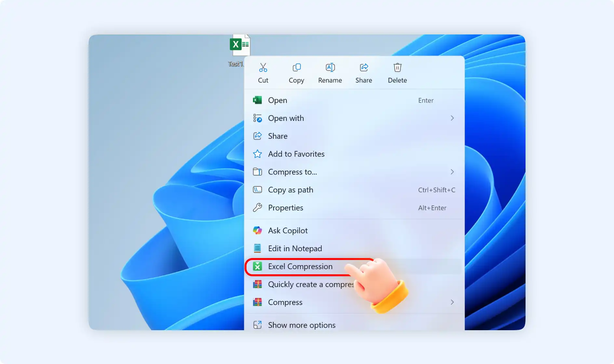Click the Share label under top icon

tap(364, 80)
